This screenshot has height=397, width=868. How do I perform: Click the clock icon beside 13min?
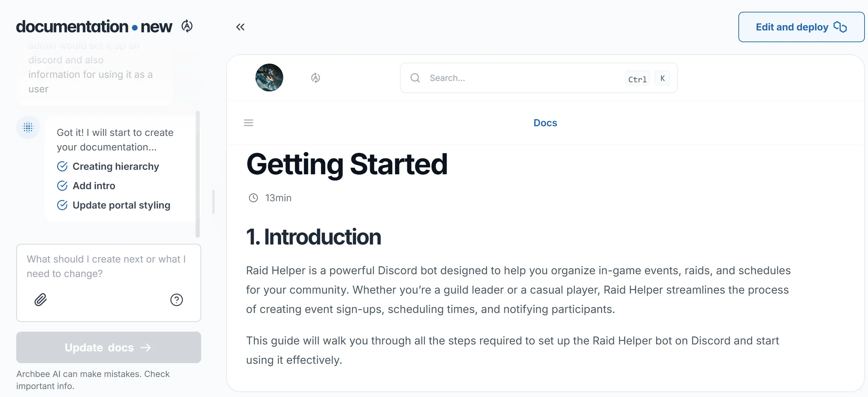pyautogui.click(x=253, y=198)
